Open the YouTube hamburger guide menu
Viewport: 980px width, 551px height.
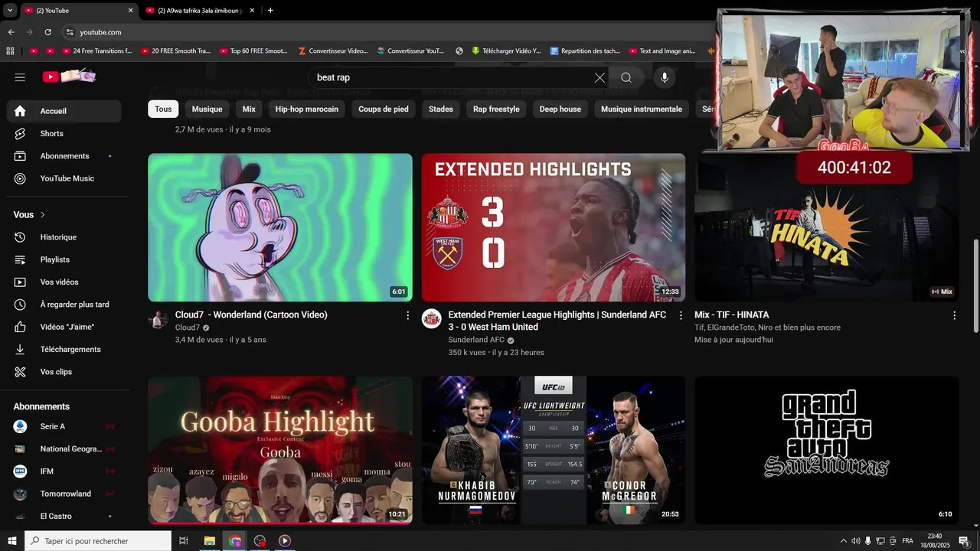click(20, 77)
